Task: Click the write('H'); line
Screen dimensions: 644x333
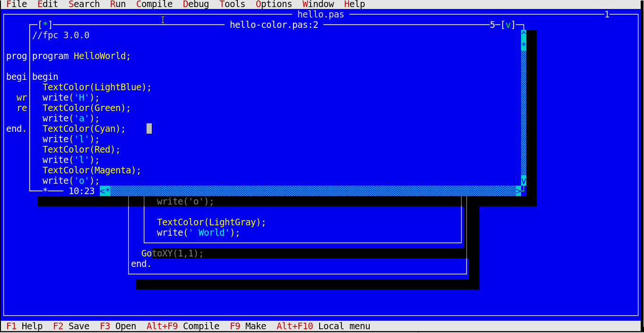Action: pyautogui.click(x=71, y=97)
